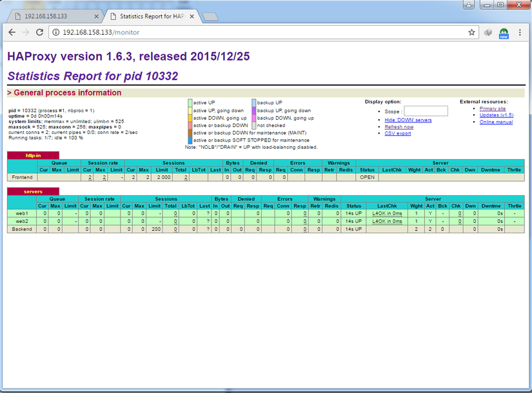Viewport: 532px width, 393px height.
Task: Close the 192.168.158.133 tab
Action: pos(96,16)
